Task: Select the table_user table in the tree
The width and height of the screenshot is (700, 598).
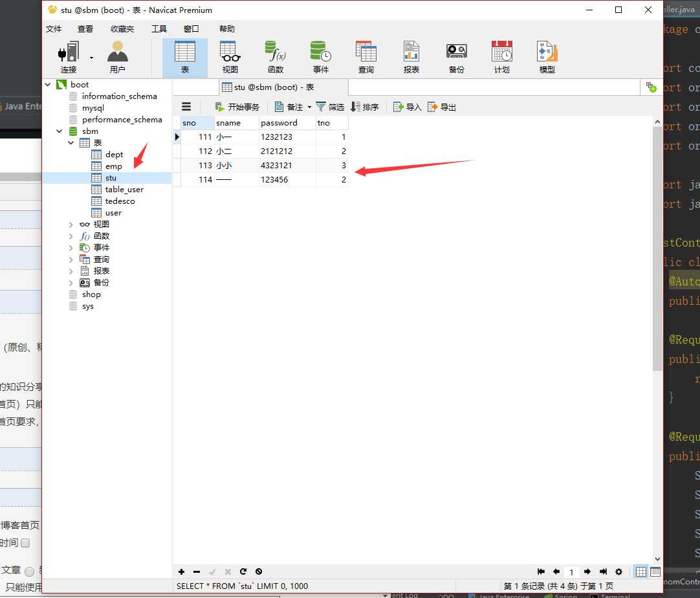Action: 124,190
